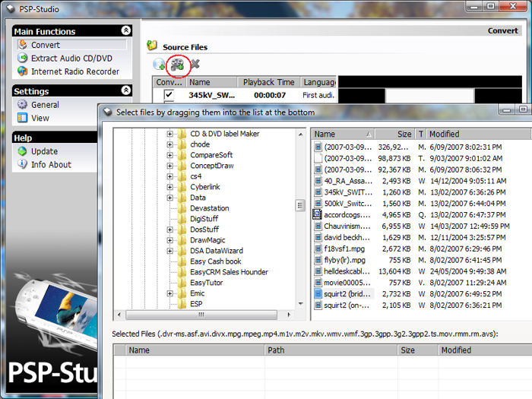Click the Playback Time column header

tap(268, 82)
